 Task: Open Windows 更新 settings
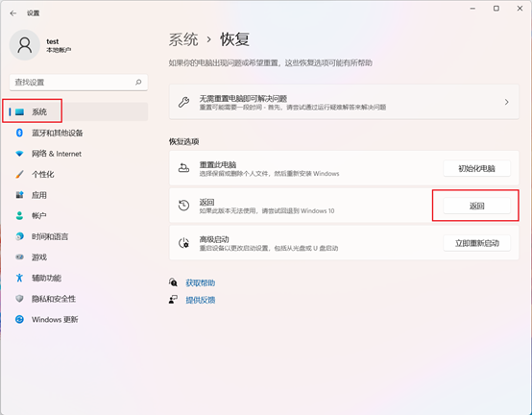(x=79, y=319)
